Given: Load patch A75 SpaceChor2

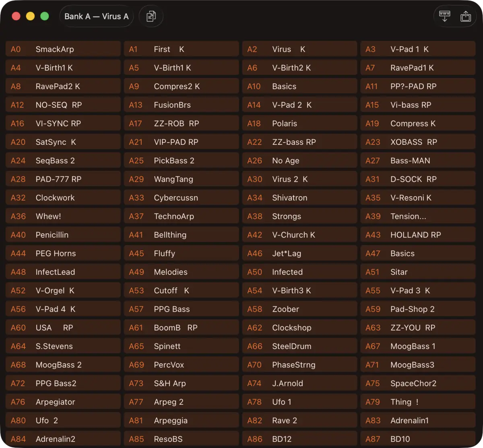Looking at the screenshot, I should 418,384.
